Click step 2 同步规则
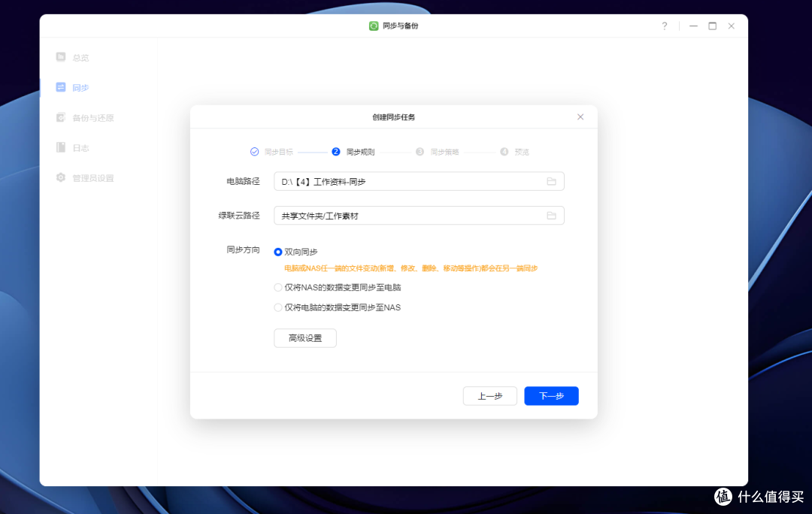Viewport: 812px width, 514px height. coord(353,152)
